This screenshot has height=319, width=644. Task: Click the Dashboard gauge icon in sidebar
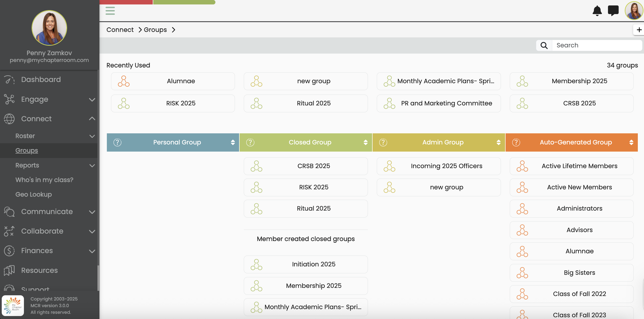[9, 80]
